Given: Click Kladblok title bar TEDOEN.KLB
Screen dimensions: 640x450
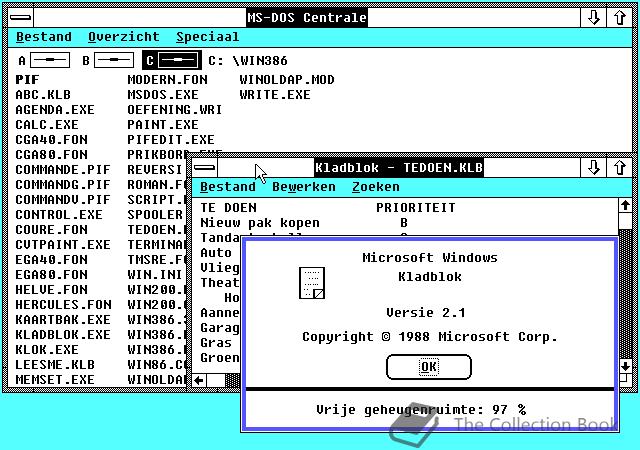Looking at the screenshot, I should [399, 167].
